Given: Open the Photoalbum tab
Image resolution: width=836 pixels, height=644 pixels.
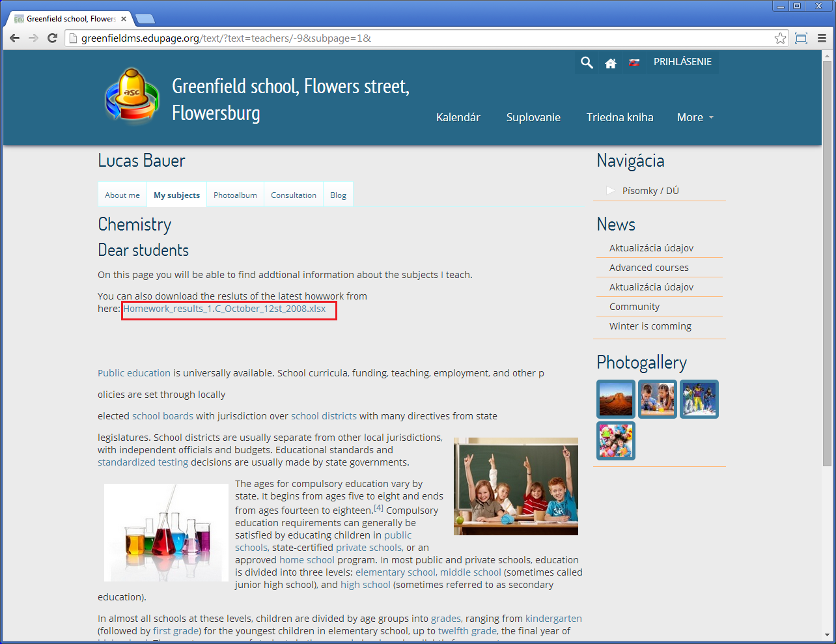Looking at the screenshot, I should (x=235, y=195).
